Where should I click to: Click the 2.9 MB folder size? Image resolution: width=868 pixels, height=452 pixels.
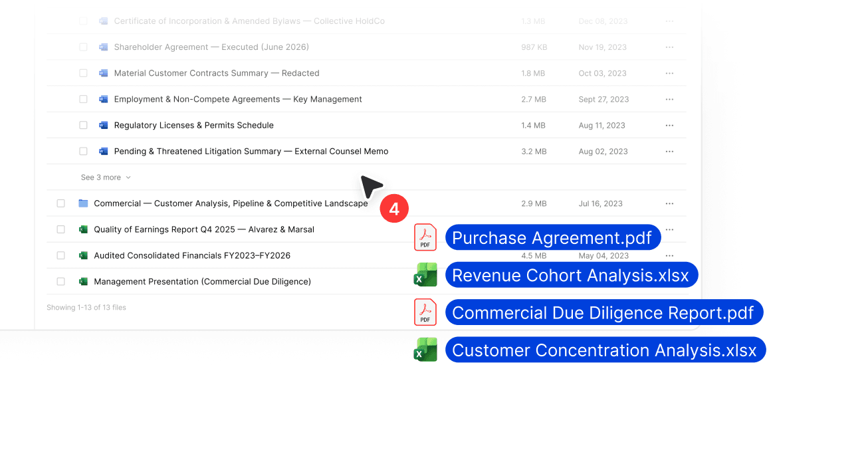point(534,203)
